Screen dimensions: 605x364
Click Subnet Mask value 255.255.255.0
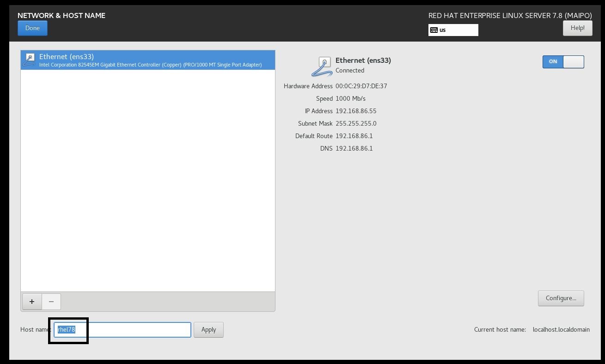coord(356,123)
